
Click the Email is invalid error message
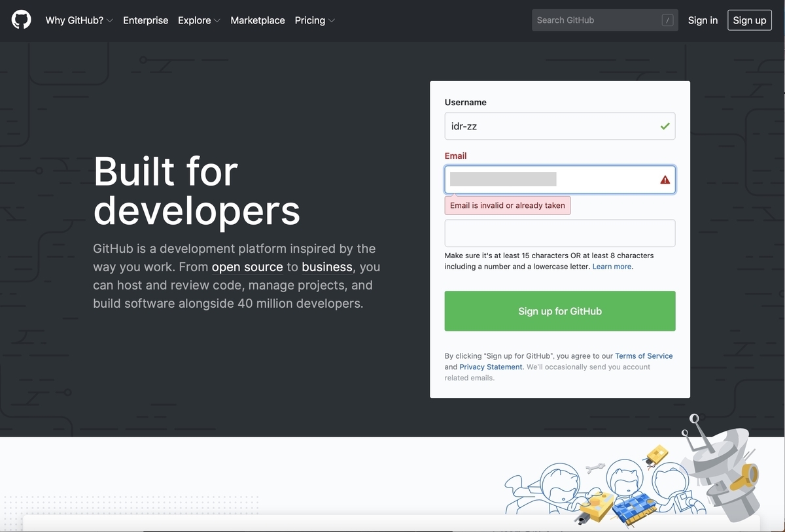point(508,205)
